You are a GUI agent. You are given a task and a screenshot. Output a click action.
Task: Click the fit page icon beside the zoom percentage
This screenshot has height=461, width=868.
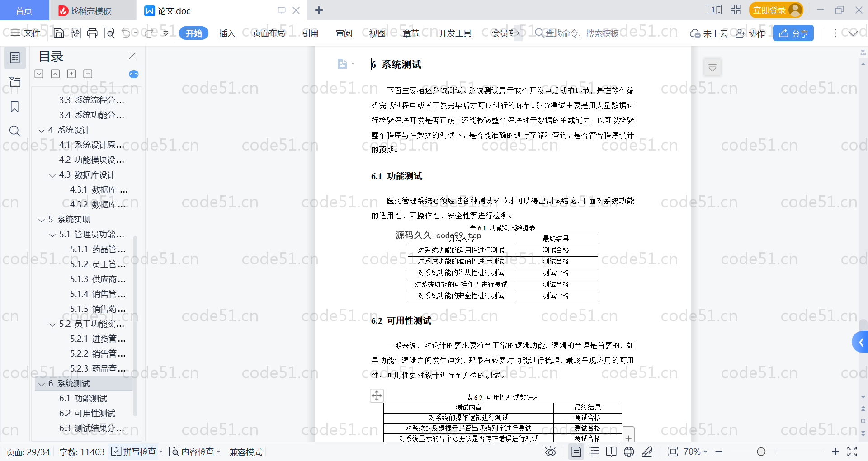(x=673, y=452)
